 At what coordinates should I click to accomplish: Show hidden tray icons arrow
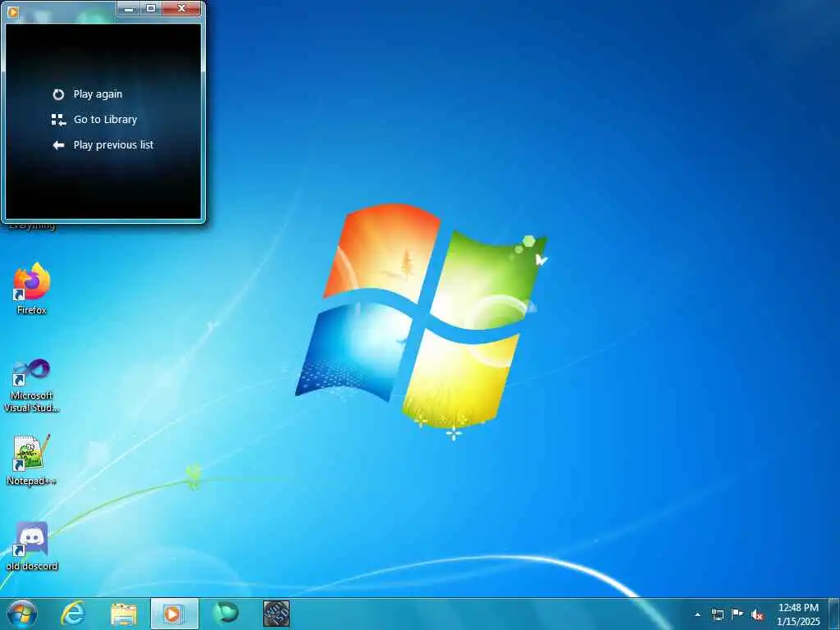(697, 614)
